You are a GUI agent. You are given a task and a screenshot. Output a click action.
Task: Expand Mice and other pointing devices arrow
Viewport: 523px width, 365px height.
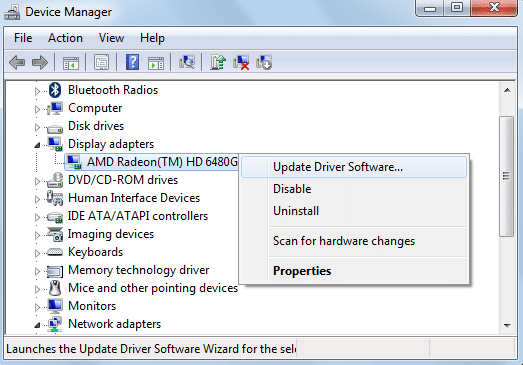[37, 289]
